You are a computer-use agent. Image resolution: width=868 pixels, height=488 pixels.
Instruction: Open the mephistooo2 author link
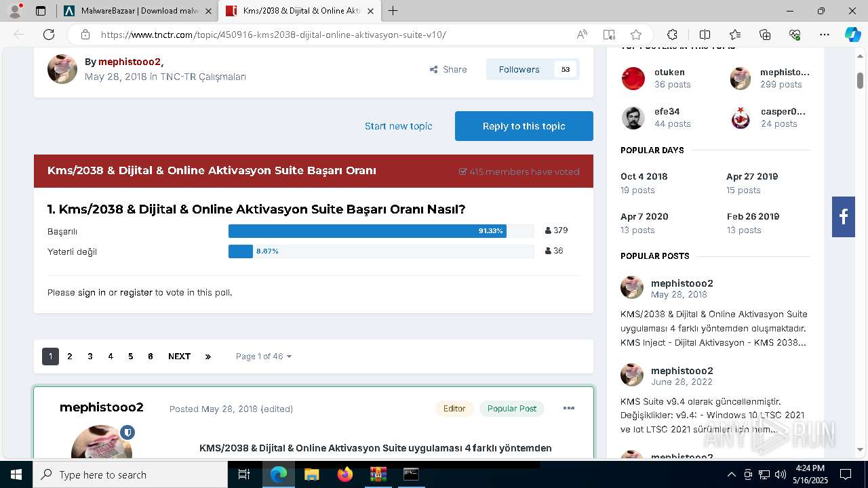click(130, 62)
